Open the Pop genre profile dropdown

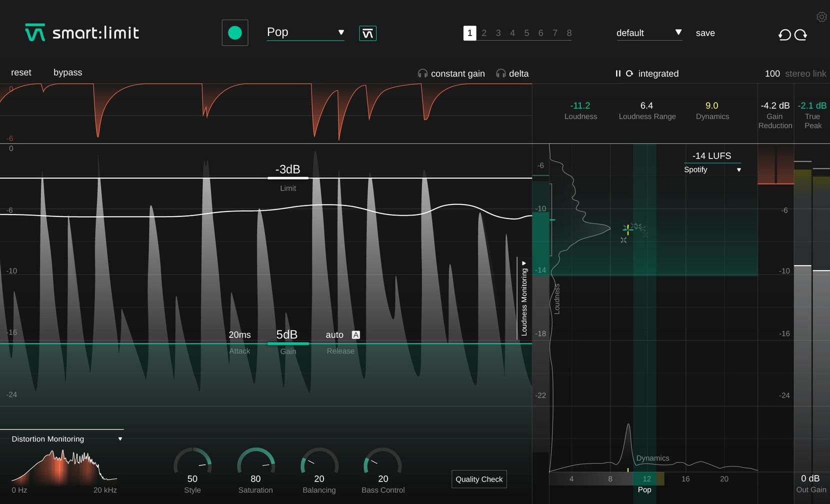point(305,32)
